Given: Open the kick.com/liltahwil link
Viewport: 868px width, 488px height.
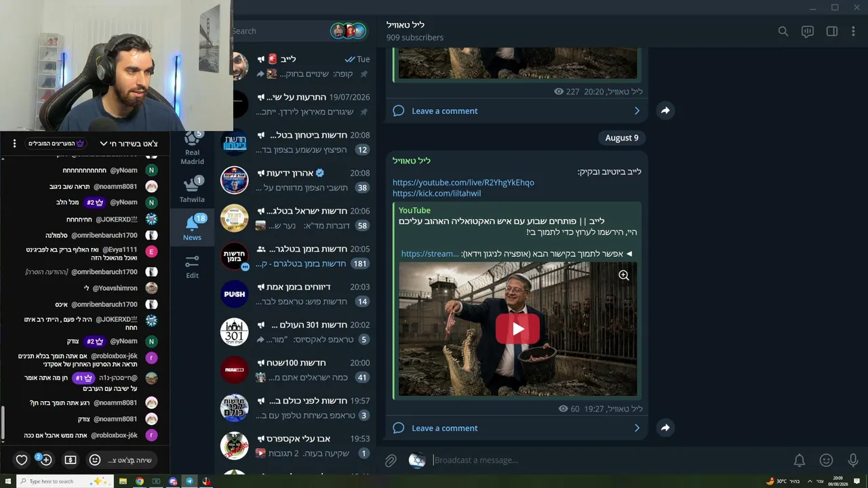Looking at the screenshot, I should click(437, 193).
